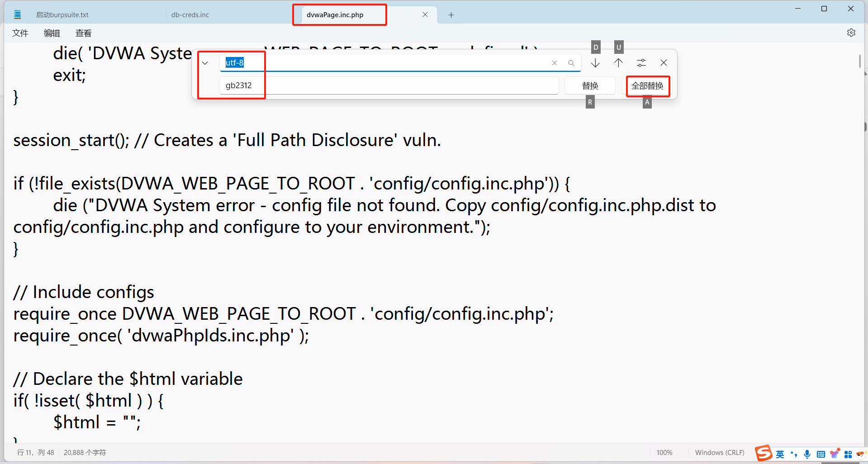Click the session_start() code line
Screen dimensions: 868x464
(x=227, y=140)
